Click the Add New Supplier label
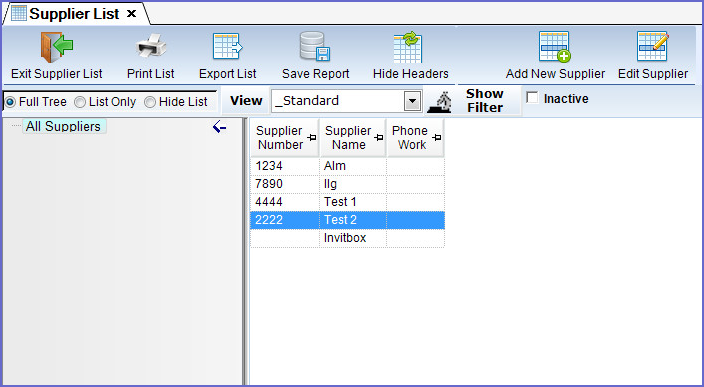Image resolution: width=704 pixels, height=387 pixels. click(555, 74)
